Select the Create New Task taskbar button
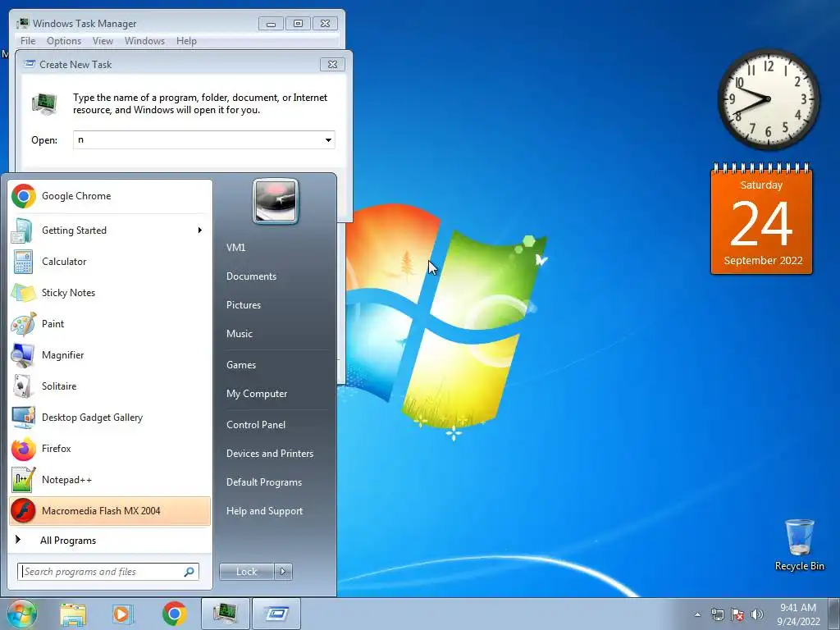Viewport: 840px width, 630px height. (276, 614)
